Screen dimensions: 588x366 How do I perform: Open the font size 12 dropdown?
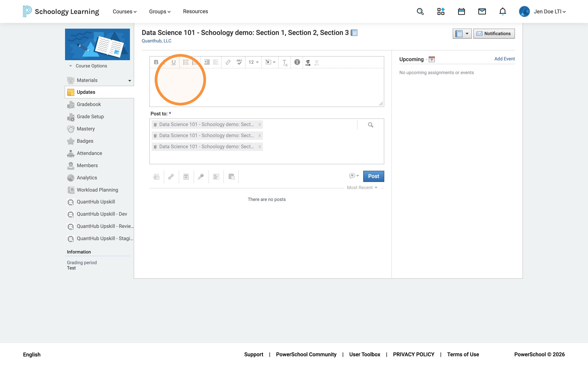253,62
